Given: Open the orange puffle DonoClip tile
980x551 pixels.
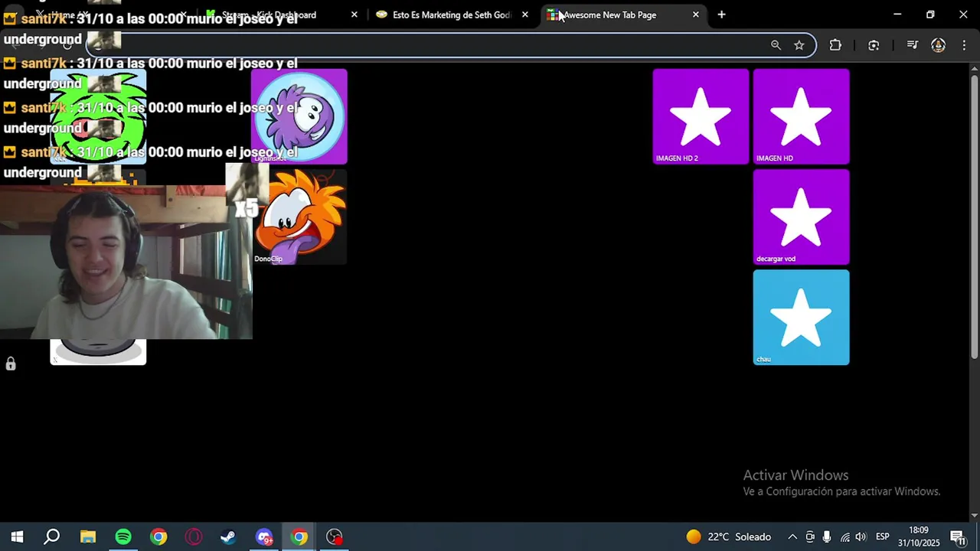Looking at the screenshot, I should pos(300,217).
